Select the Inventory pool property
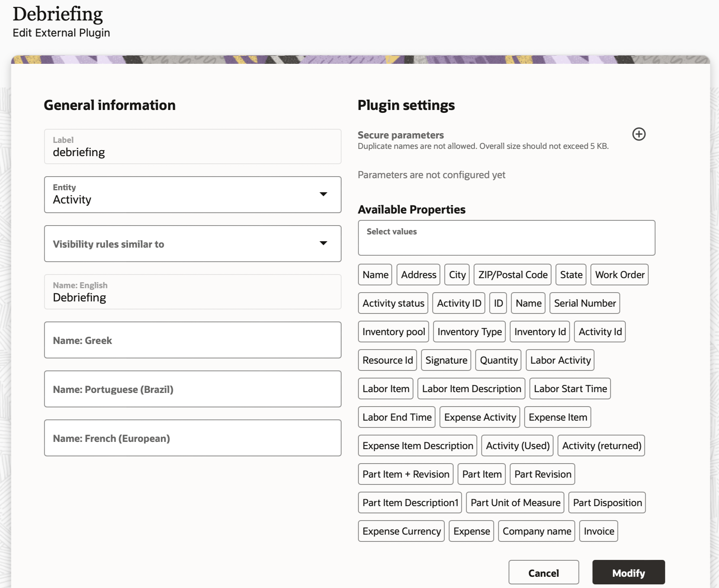The height and width of the screenshot is (588, 719). 393,332
